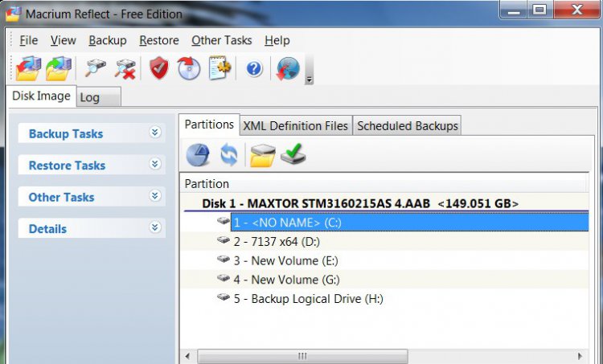Click the Details sidebar heading
The height and width of the screenshot is (364, 603).
click(x=47, y=229)
